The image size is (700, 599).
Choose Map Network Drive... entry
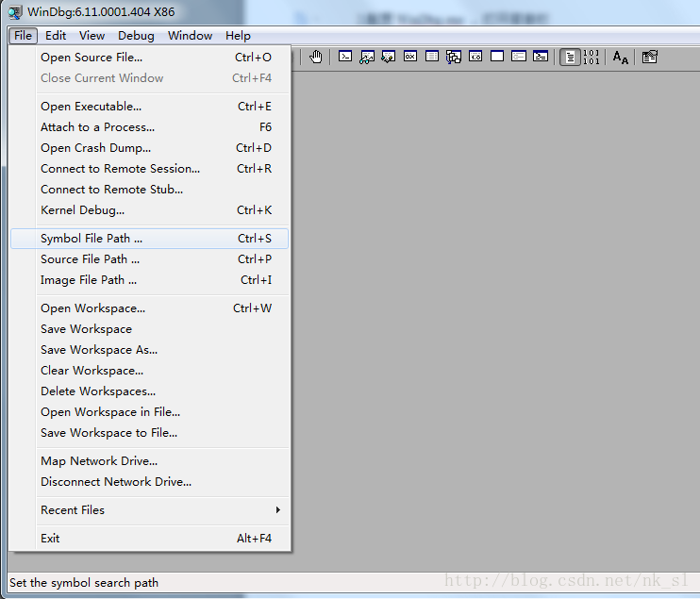pos(150,461)
